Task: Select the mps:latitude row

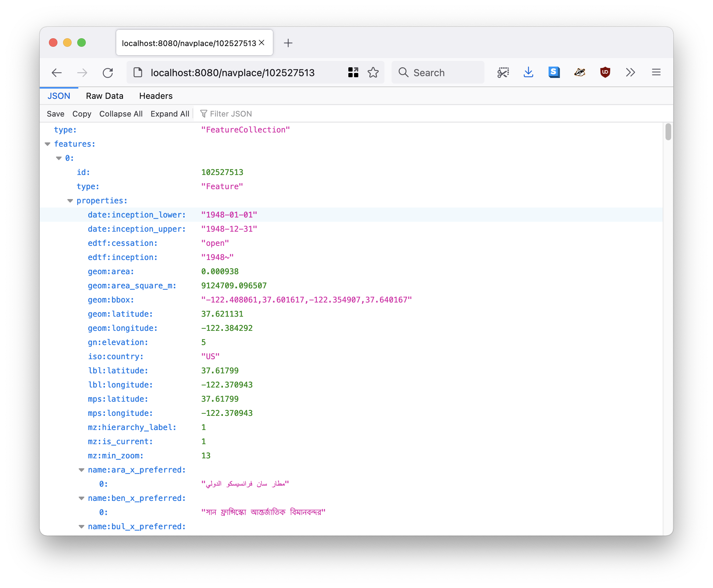Action: pos(351,399)
